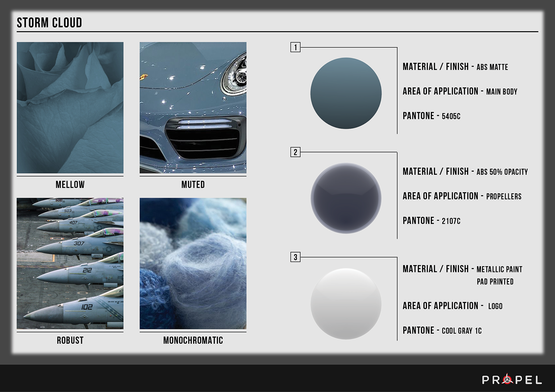Click the MELLOW caption

click(70, 185)
